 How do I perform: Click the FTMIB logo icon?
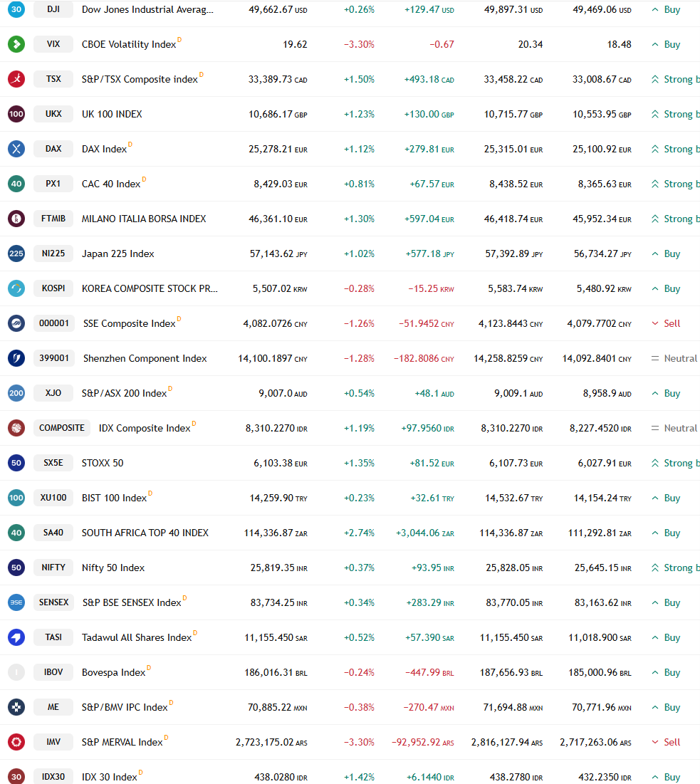click(x=16, y=219)
